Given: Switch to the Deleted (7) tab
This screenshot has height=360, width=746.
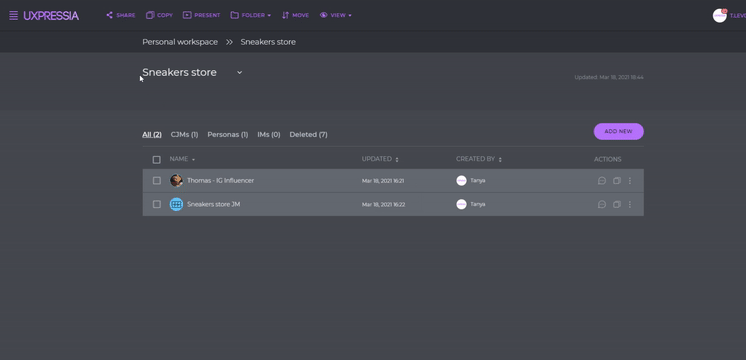Looking at the screenshot, I should click(308, 135).
